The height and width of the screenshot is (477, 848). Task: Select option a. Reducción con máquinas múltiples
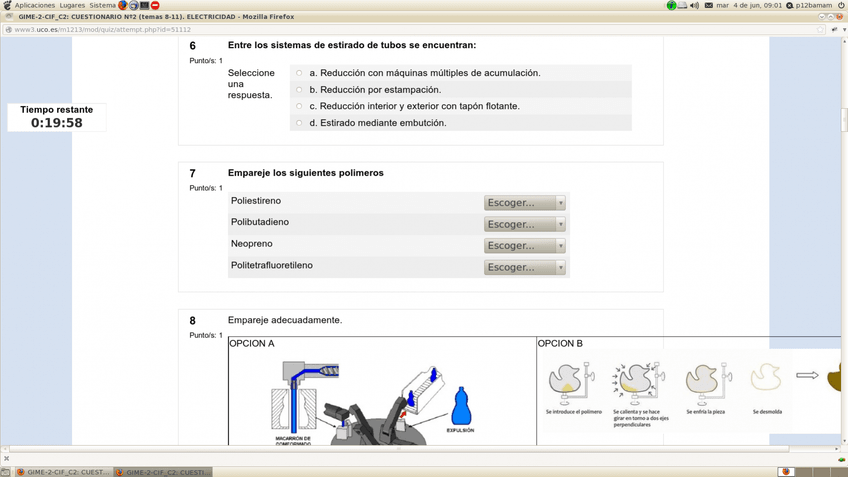299,73
